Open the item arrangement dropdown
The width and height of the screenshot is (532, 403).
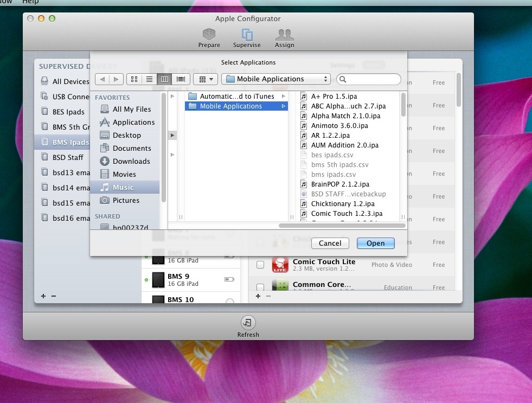click(206, 79)
